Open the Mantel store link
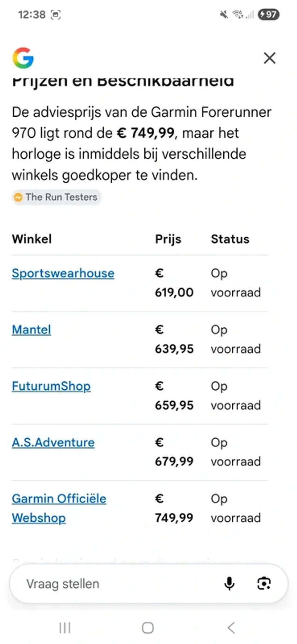This screenshot has height=644, width=297. coord(31,330)
